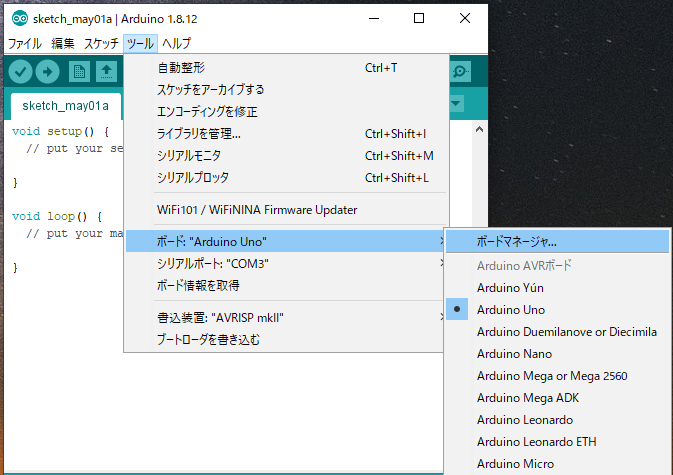The width and height of the screenshot is (673, 475).
Task: Click the New sketch toolbar icon
Action: tap(79, 72)
